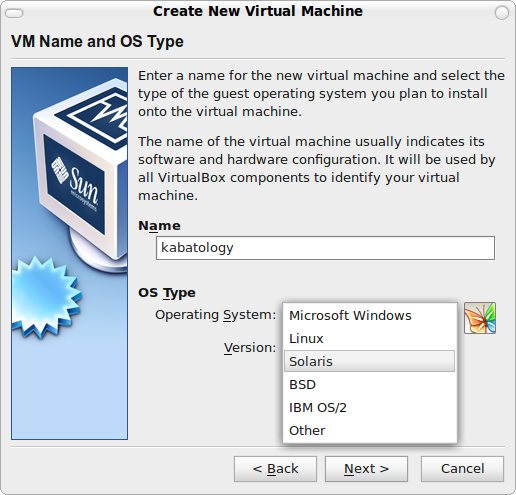516x495 pixels.
Task: Select BSD as the operating system
Action: 369,384
